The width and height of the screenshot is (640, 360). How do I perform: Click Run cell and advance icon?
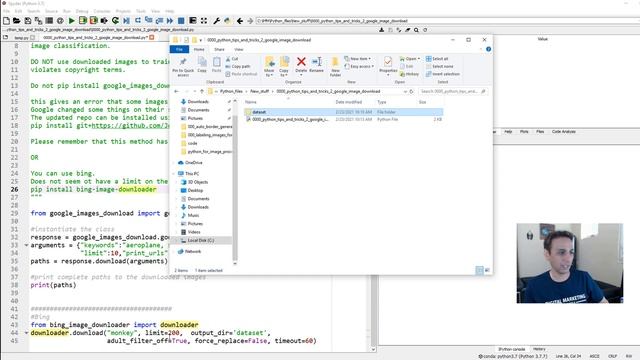(93, 20)
